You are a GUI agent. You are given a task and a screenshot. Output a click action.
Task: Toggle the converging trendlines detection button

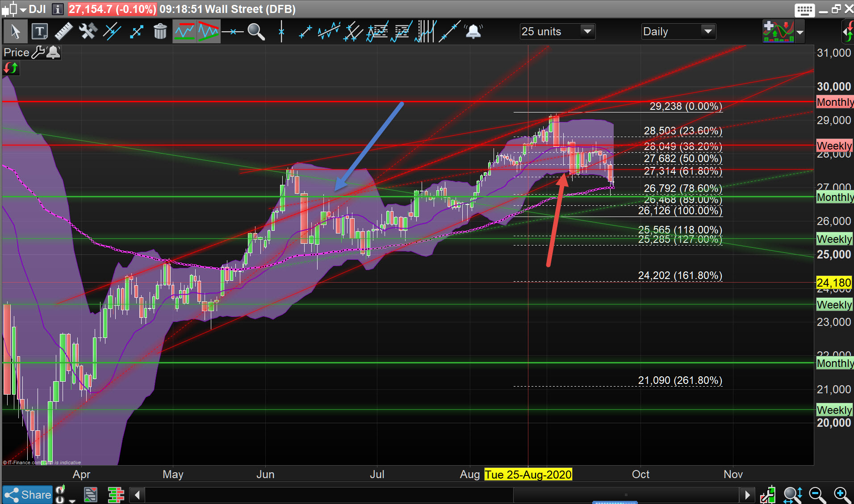[x=209, y=32]
